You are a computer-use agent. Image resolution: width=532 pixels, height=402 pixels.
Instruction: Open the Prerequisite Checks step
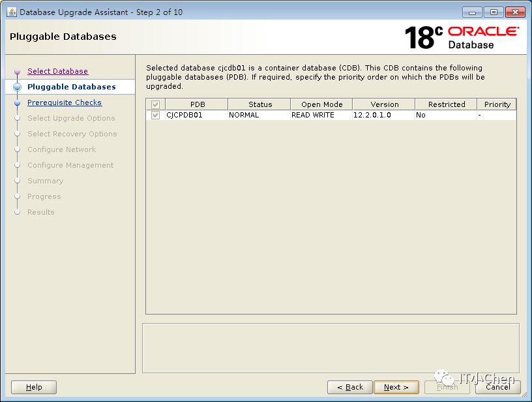click(65, 102)
